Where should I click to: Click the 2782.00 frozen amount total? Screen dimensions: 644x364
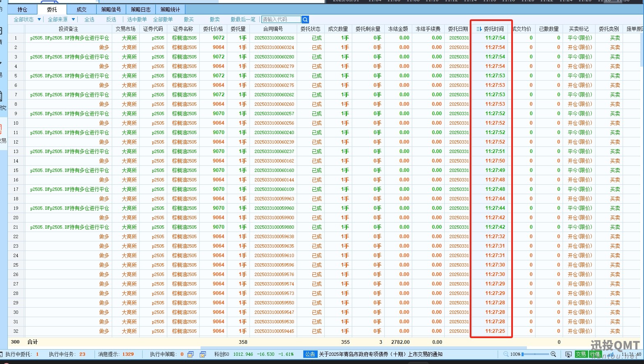tap(400, 342)
